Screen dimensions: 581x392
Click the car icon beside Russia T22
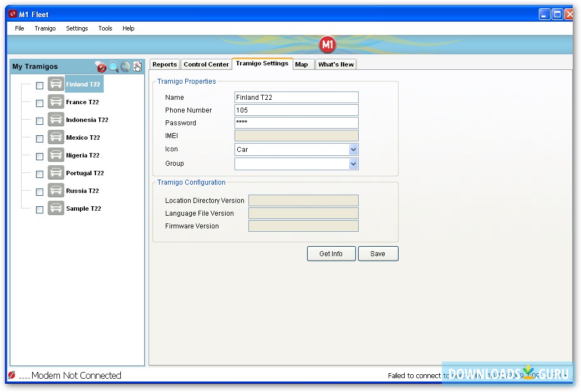click(55, 191)
